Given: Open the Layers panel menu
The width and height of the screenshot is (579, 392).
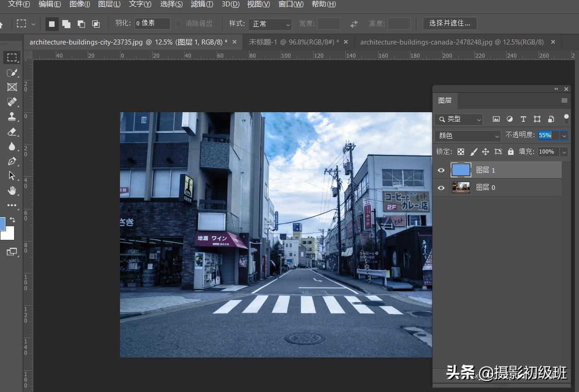Looking at the screenshot, I should point(564,100).
